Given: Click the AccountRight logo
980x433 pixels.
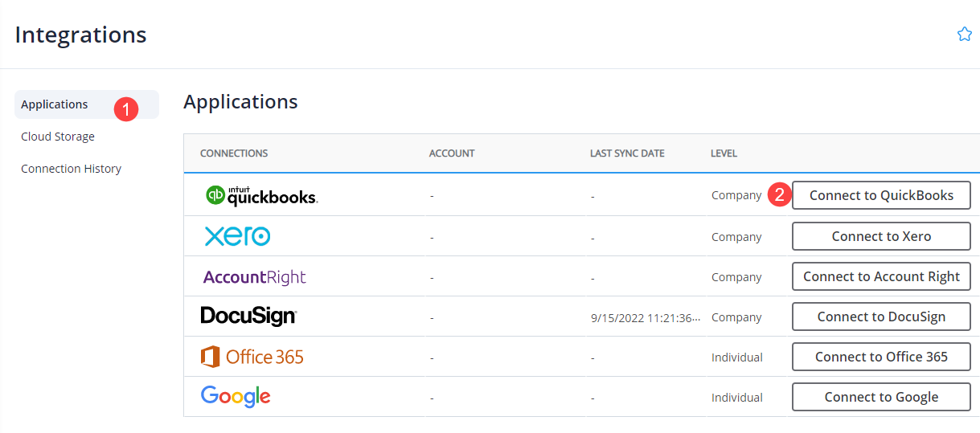Looking at the screenshot, I should [x=255, y=277].
